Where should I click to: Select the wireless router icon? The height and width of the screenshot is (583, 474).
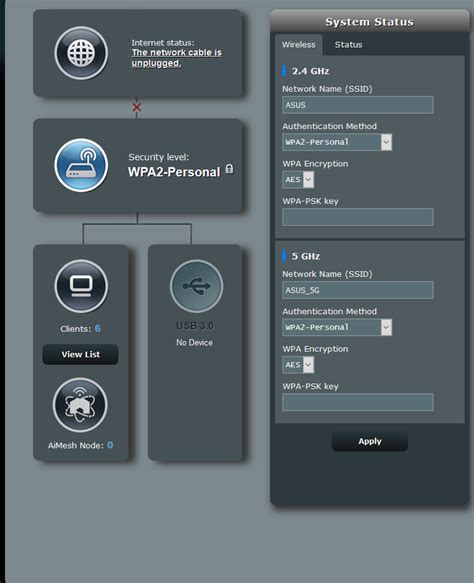81,165
